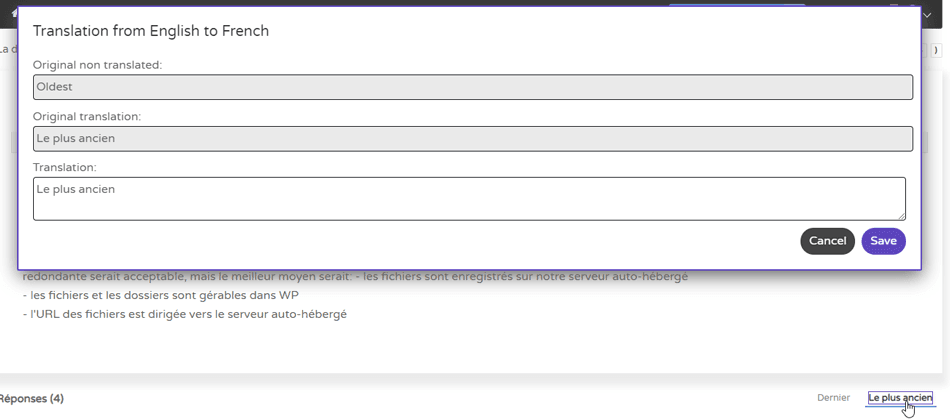This screenshot has width=950, height=420.
Task: Click the 'Oldest' original non translated field
Action: [472, 87]
